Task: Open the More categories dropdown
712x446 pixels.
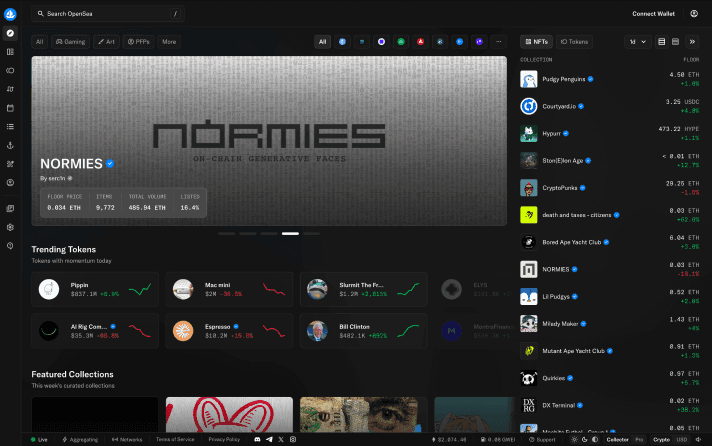Action: (x=169, y=42)
